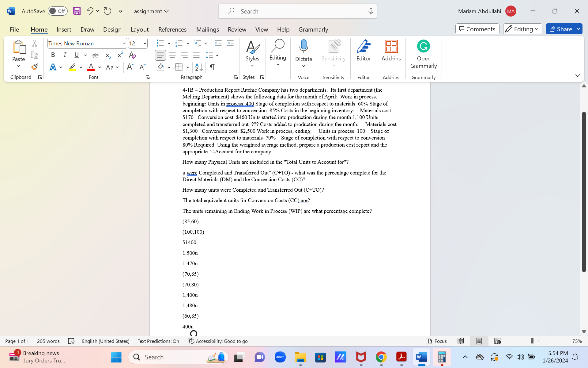Toggle Bold formatting
The image size is (588, 368).
point(53,55)
